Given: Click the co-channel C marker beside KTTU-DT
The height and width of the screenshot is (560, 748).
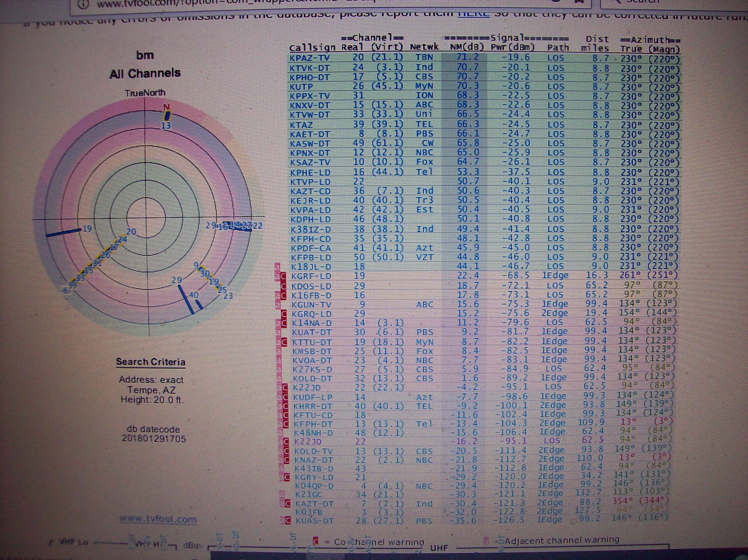Looking at the screenshot, I should click(x=284, y=342).
